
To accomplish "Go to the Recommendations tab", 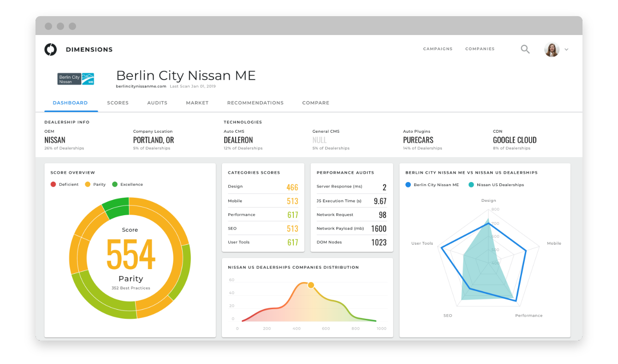I will click(255, 103).
